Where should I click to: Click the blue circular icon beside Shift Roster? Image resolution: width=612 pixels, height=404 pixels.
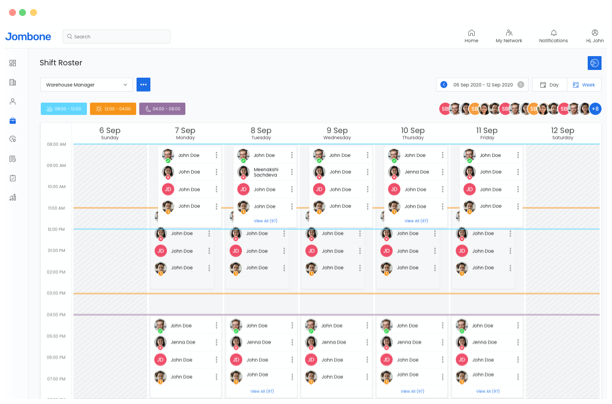(x=594, y=63)
